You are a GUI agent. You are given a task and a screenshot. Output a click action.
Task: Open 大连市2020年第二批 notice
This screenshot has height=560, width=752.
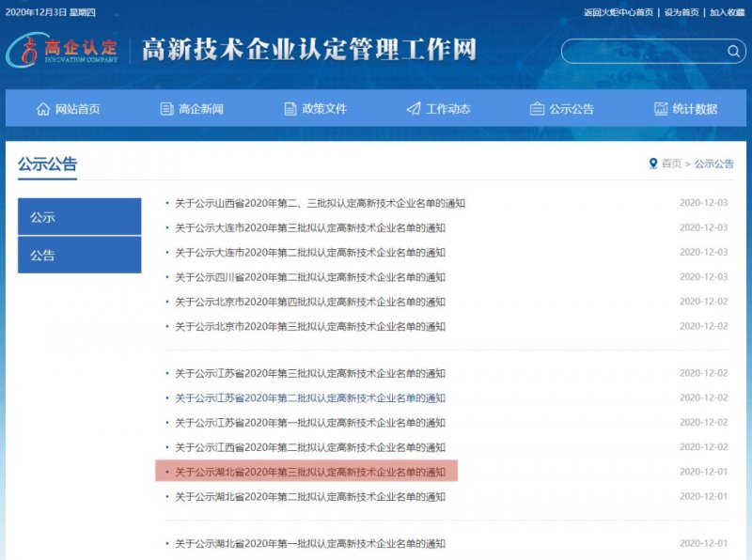click(310, 253)
